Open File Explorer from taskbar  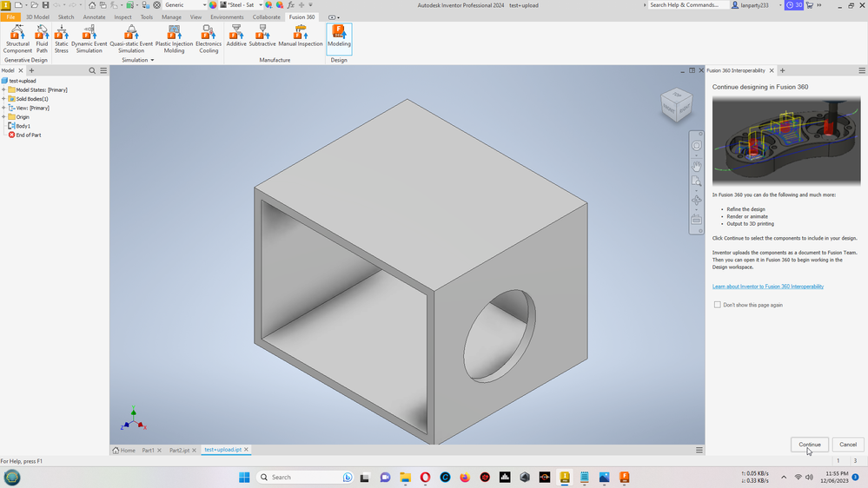click(405, 477)
